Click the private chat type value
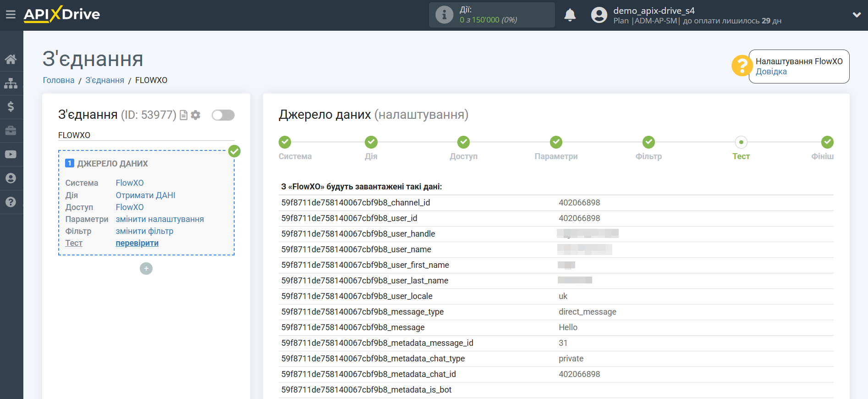The height and width of the screenshot is (399, 868). tap(571, 359)
